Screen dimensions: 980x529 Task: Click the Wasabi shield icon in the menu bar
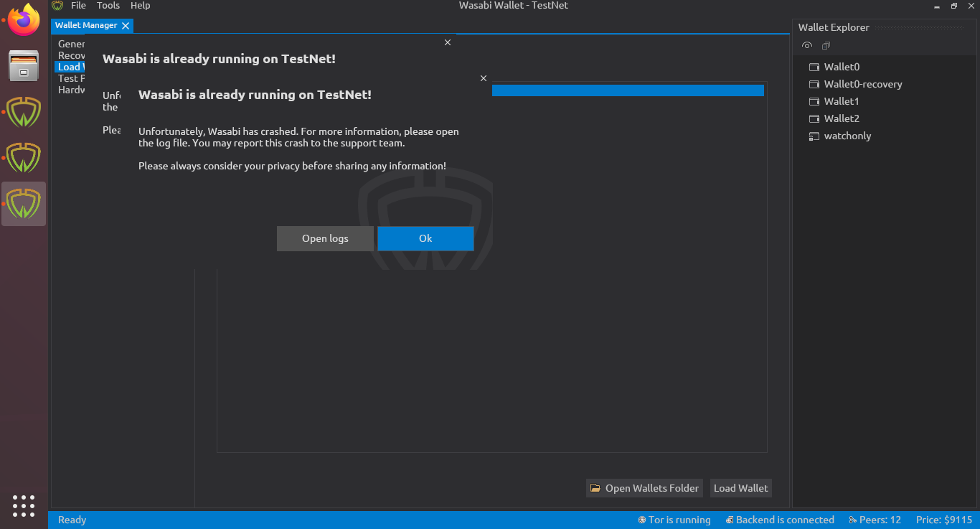[x=57, y=5]
